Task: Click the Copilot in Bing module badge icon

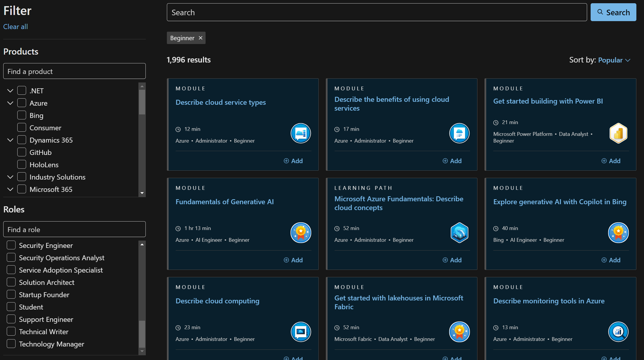Action: tap(618, 233)
